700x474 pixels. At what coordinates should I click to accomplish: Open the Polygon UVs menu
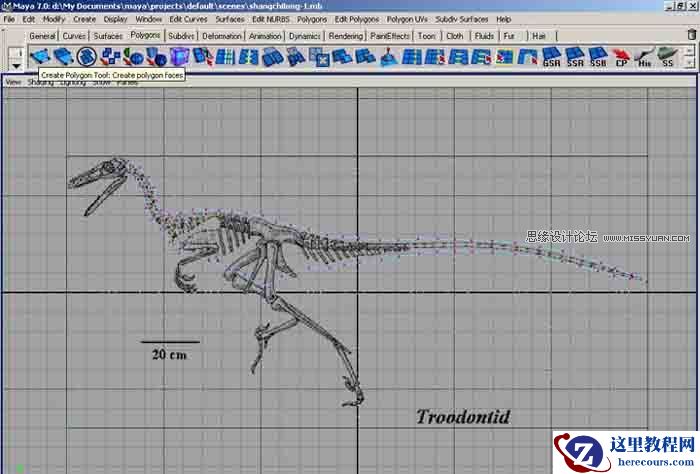pos(407,19)
